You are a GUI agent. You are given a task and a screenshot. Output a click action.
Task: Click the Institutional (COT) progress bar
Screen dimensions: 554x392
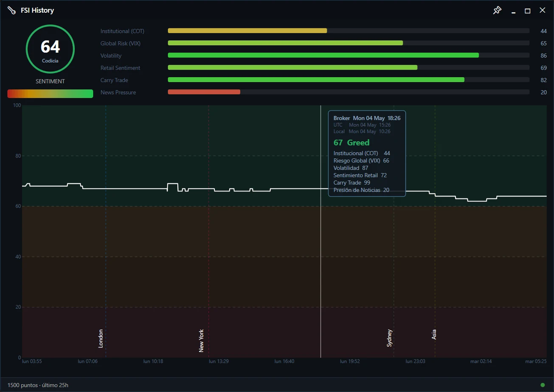[x=349, y=31]
